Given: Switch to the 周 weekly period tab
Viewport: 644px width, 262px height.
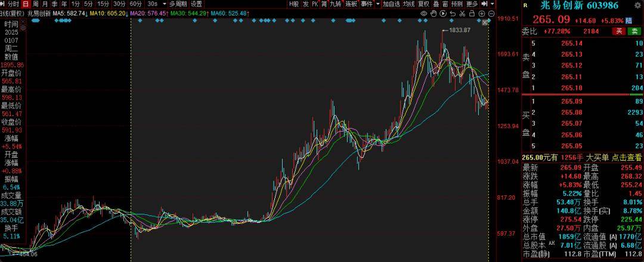Looking at the screenshot, I should pos(35,4).
